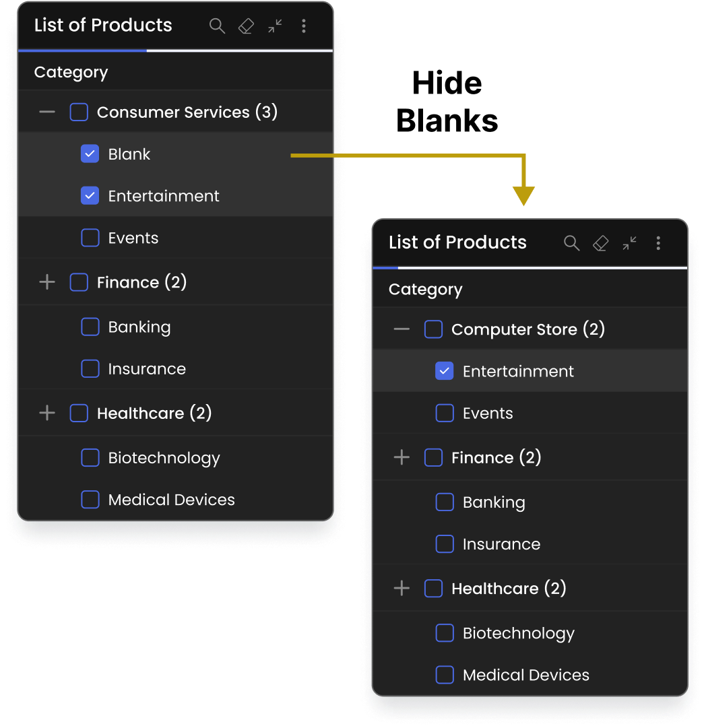704x728 pixels.
Task: Click eraser clear icon in right panel header
Action: (600, 243)
